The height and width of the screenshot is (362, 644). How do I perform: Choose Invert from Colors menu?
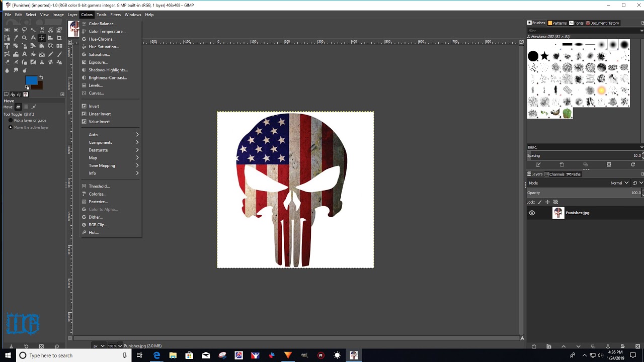[x=111, y=106]
